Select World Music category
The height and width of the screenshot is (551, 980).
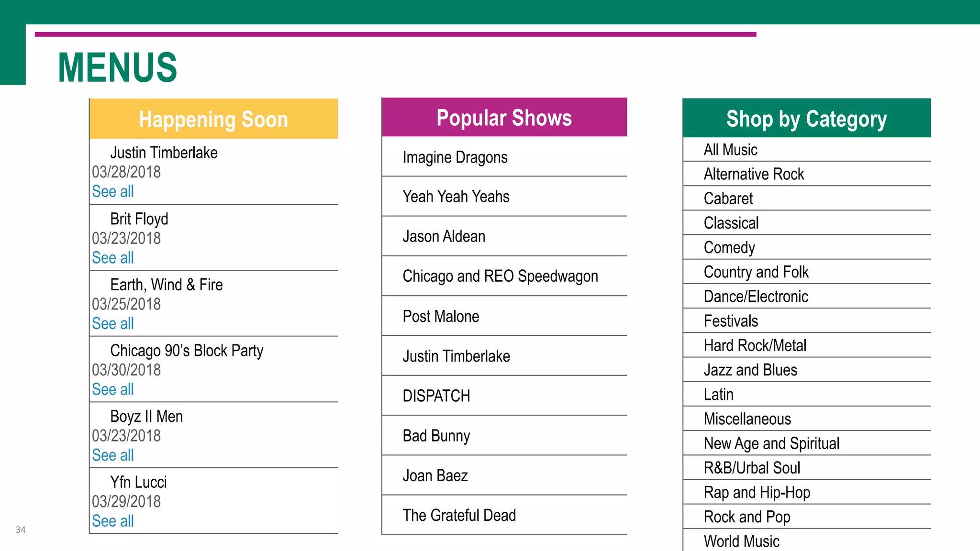(807, 540)
